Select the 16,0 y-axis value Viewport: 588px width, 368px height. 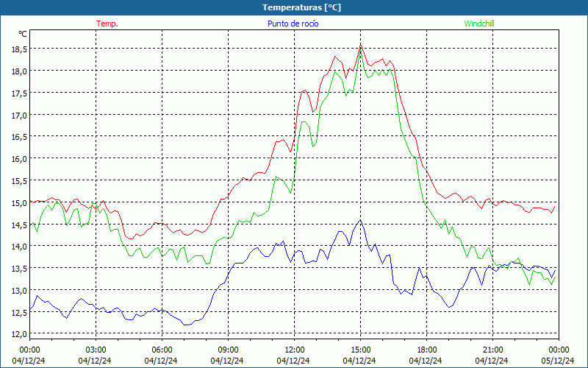click(x=19, y=159)
